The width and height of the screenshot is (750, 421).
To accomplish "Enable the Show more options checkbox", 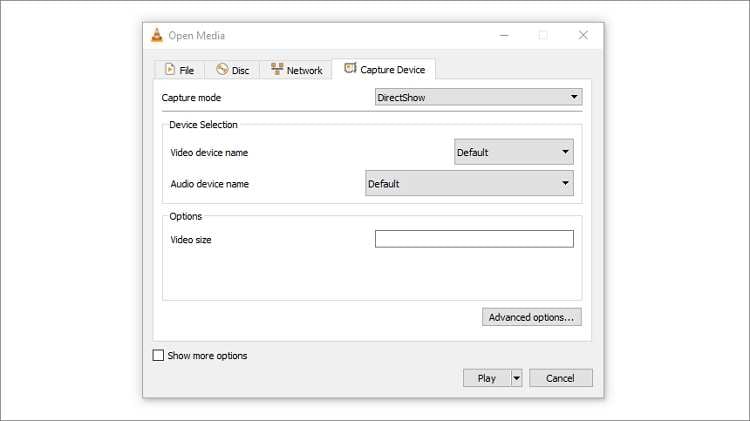I will 158,355.
